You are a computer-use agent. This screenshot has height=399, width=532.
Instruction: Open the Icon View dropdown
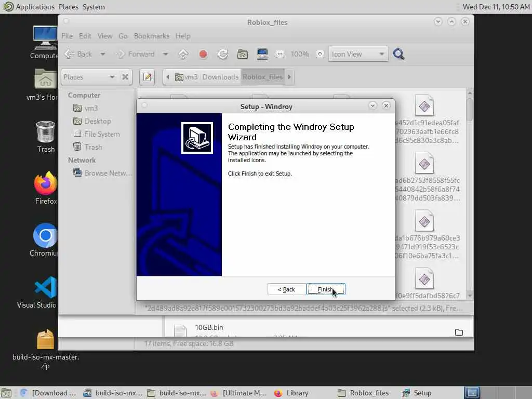[358, 54]
